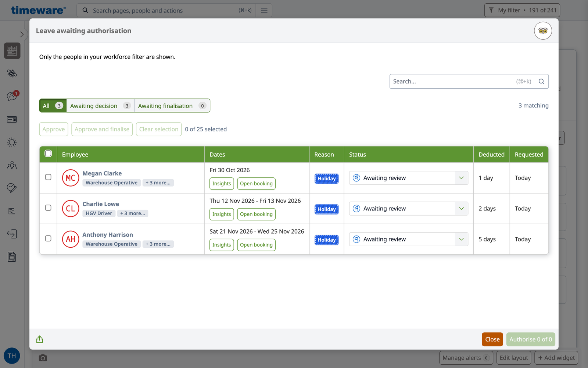Click the orange Close button
The width and height of the screenshot is (588, 368).
[x=492, y=339]
